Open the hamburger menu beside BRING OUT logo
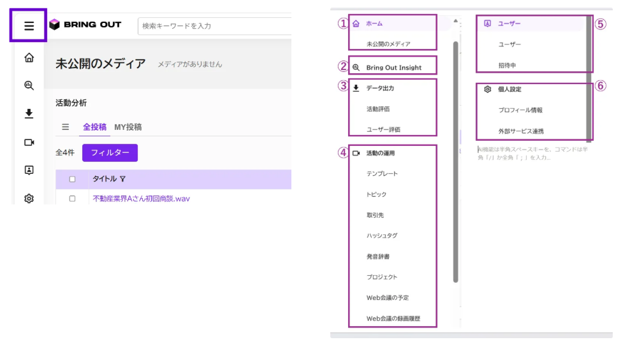 pyautogui.click(x=29, y=26)
